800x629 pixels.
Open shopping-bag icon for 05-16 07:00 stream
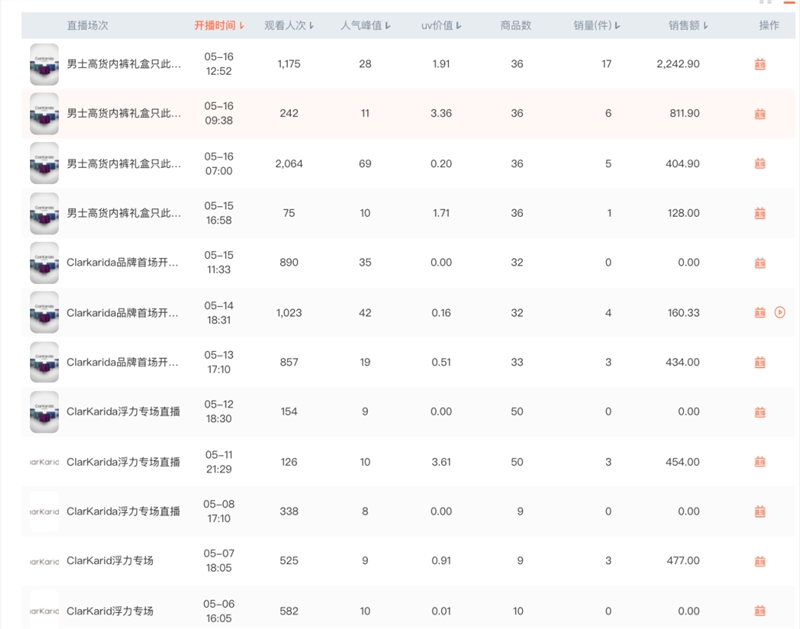(x=760, y=163)
